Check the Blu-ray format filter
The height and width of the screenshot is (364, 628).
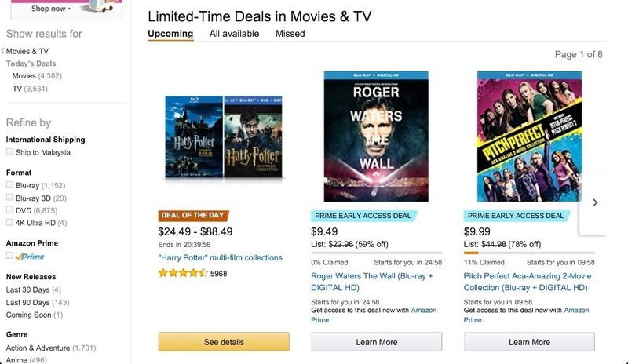(x=9, y=185)
